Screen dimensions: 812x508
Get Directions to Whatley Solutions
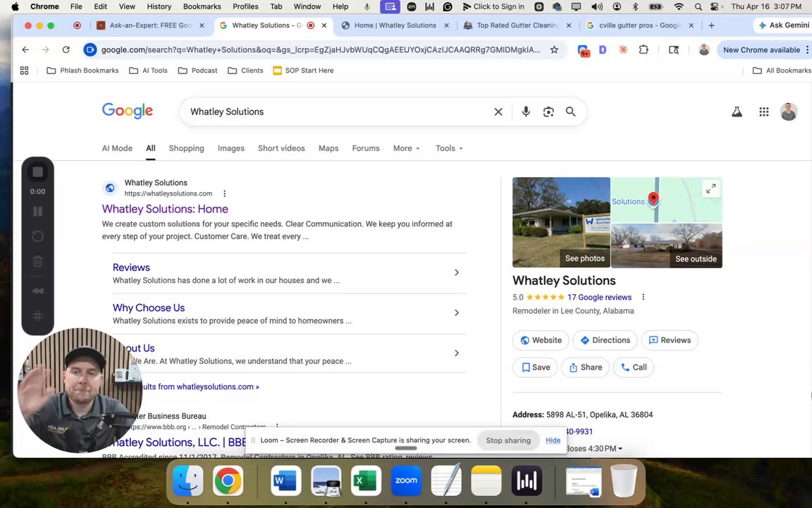click(x=605, y=340)
